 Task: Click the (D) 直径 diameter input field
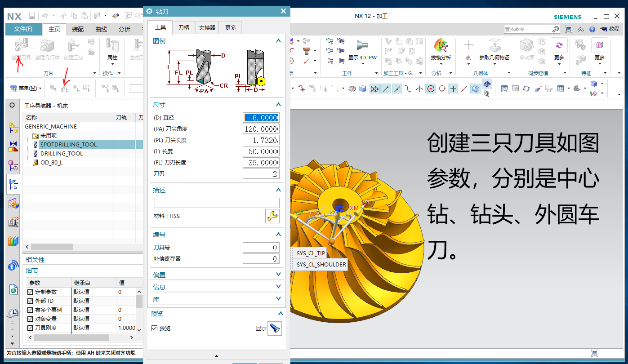coord(261,117)
